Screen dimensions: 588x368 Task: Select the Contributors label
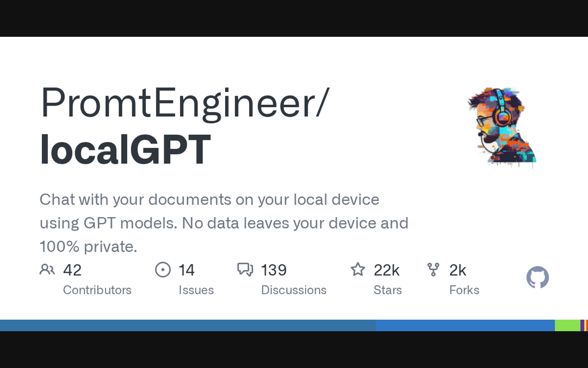pos(97,290)
